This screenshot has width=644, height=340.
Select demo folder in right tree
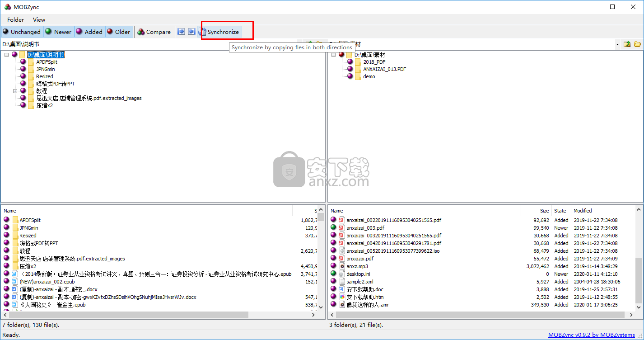pos(369,76)
